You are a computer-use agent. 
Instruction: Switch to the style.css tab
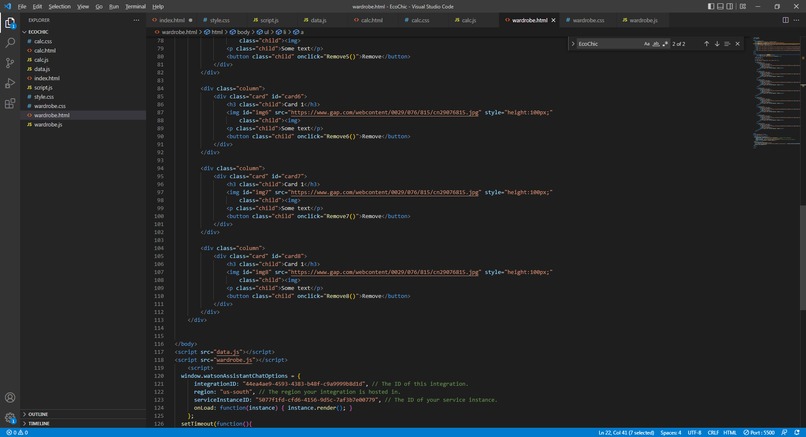click(x=219, y=20)
